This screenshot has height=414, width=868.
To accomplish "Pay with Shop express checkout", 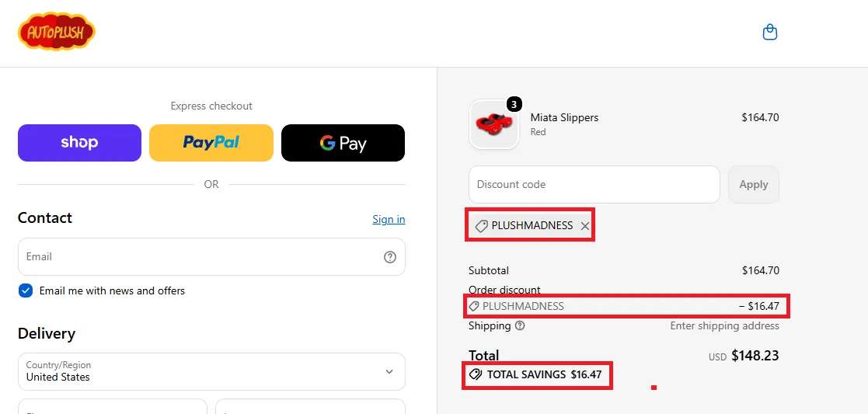I will 80,143.
